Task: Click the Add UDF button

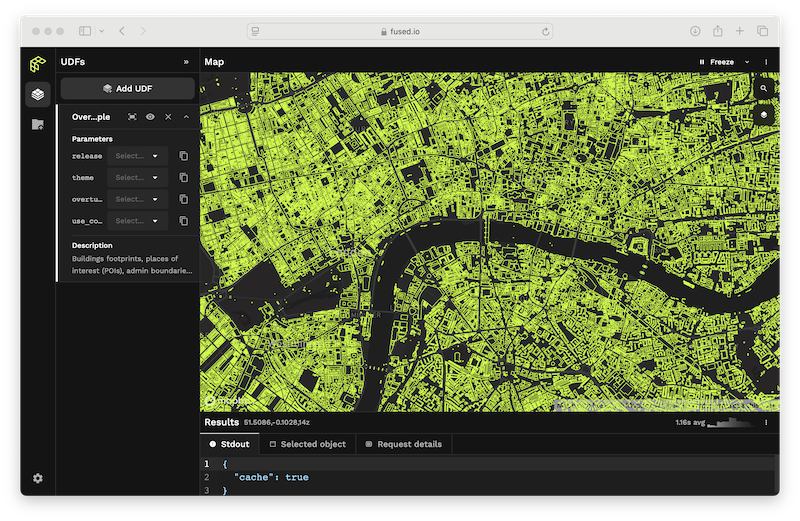Action: [x=128, y=88]
